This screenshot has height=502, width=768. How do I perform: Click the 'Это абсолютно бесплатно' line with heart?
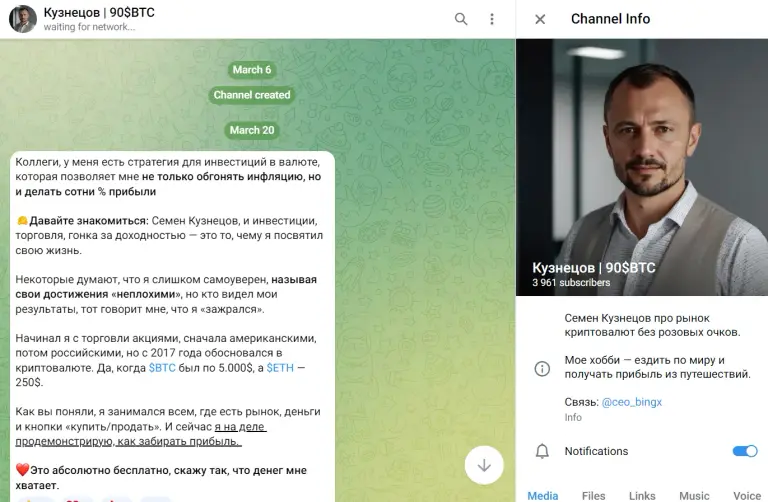pyautogui.click(x=161, y=478)
